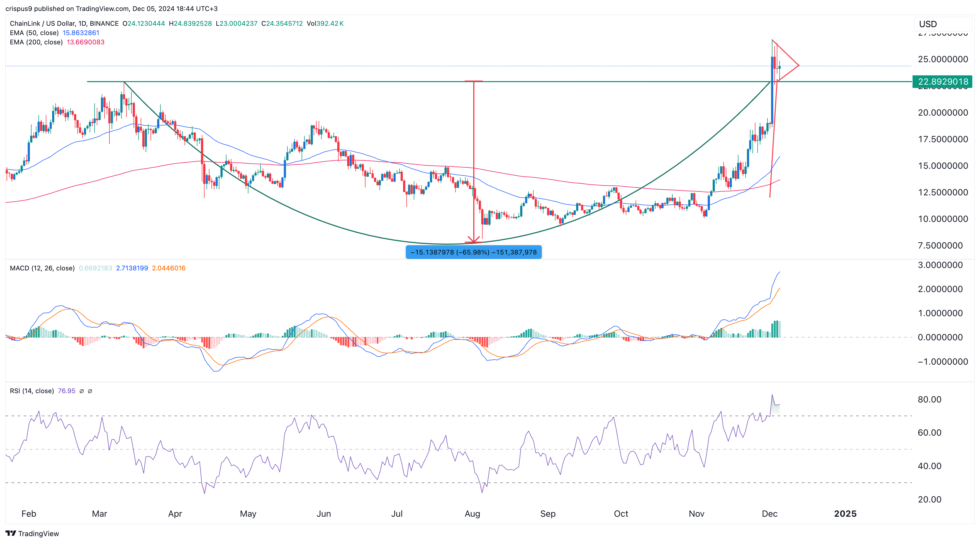Viewport: 980px width, 543px height.
Task: Open the USD currency selector box
Action: pyautogui.click(x=943, y=24)
